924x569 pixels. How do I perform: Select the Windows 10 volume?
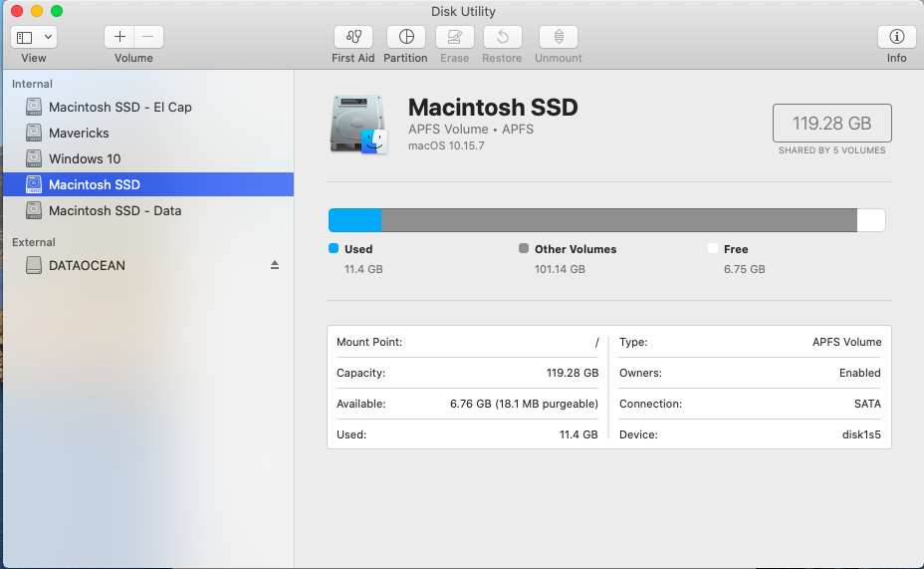(x=148, y=158)
